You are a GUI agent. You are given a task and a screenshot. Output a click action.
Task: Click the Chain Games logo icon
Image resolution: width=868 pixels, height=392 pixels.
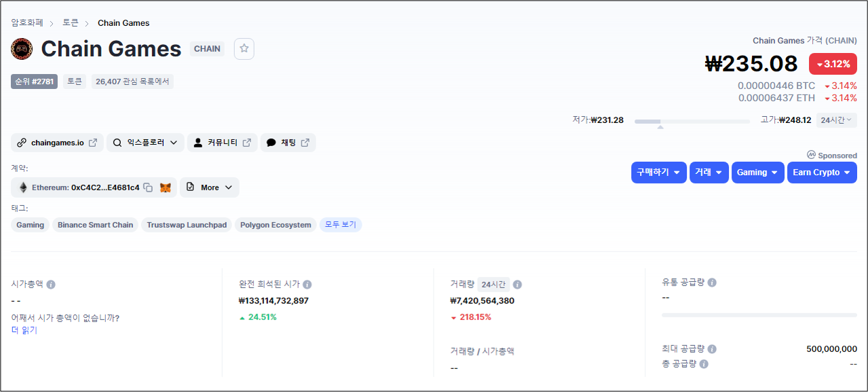(x=22, y=49)
